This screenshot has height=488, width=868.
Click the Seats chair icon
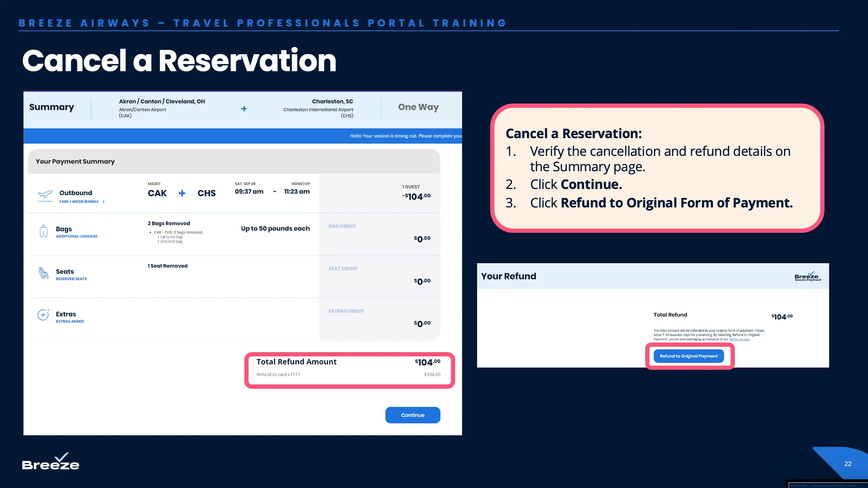43,273
